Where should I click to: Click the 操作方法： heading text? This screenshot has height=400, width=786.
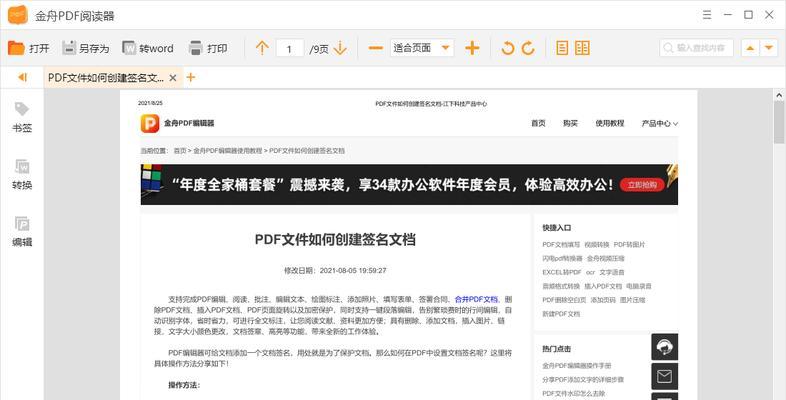[184, 385]
